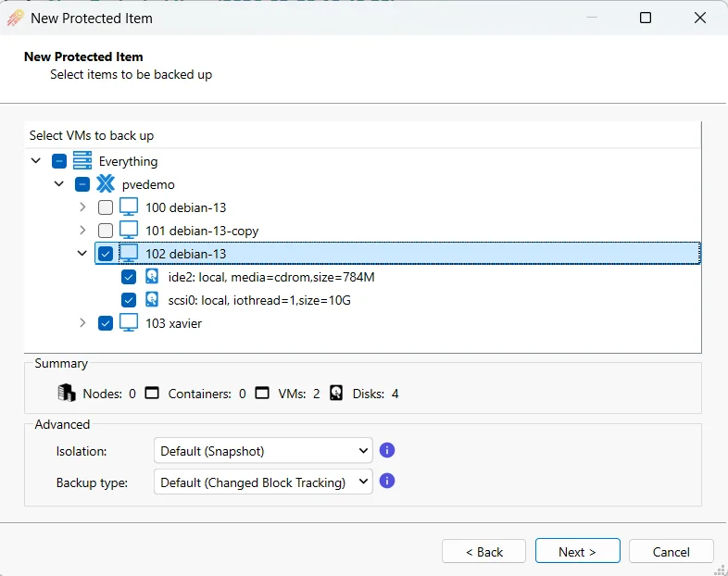Image resolution: width=728 pixels, height=576 pixels.
Task: Collapse the pvedemo node
Action: pyautogui.click(x=59, y=184)
